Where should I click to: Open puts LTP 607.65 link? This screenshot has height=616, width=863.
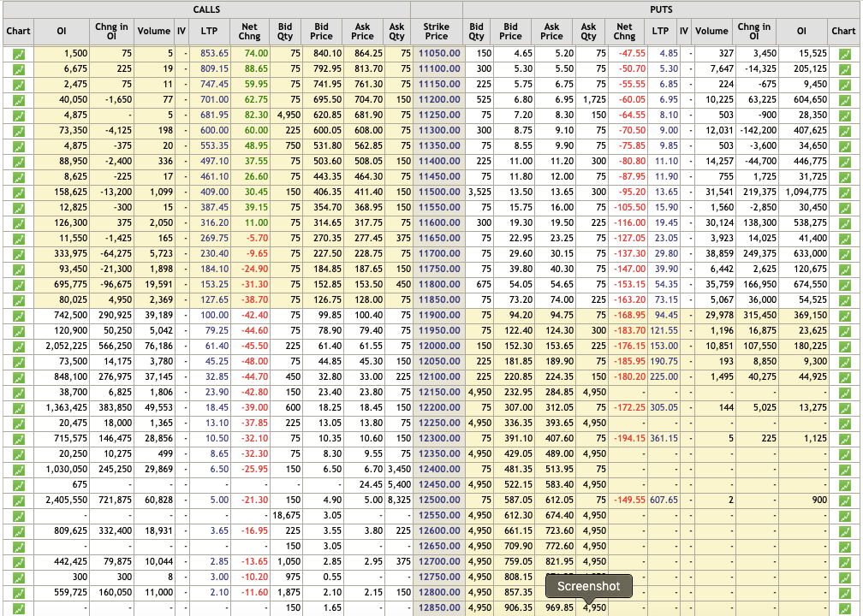664,500
